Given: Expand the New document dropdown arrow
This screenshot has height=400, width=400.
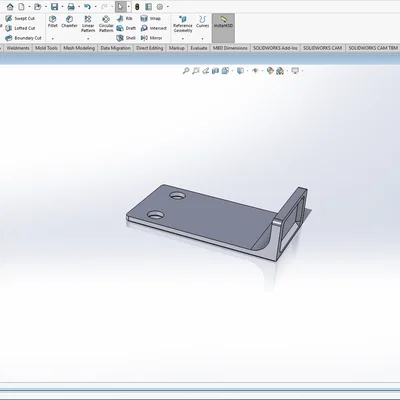Looking at the screenshot, I should pos(29,6).
